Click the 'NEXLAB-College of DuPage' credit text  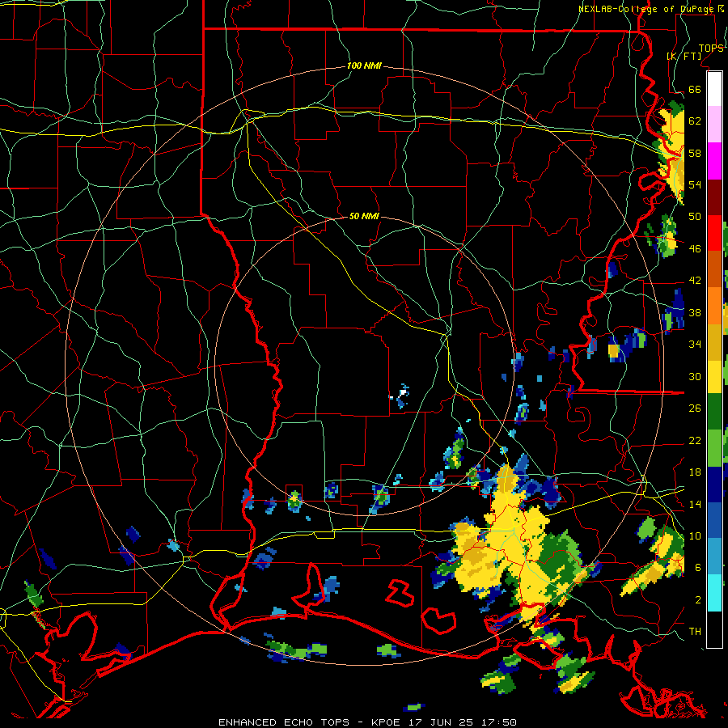point(645,9)
